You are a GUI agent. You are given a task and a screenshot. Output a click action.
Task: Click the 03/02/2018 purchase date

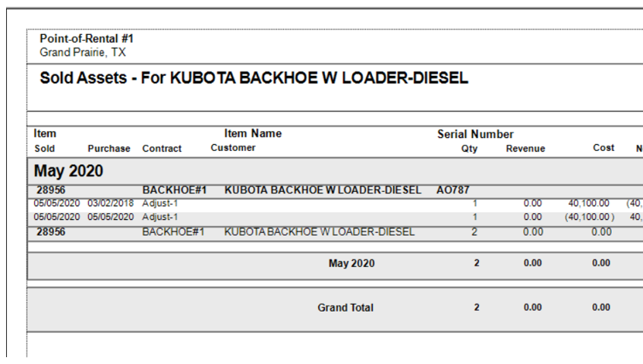click(x=109, y=203)
